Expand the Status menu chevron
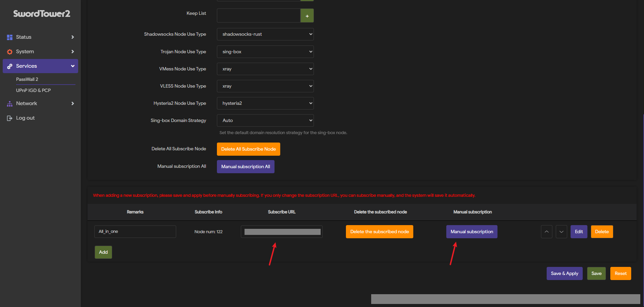Screen dimensions: 644x307 [x=72, y=37]
